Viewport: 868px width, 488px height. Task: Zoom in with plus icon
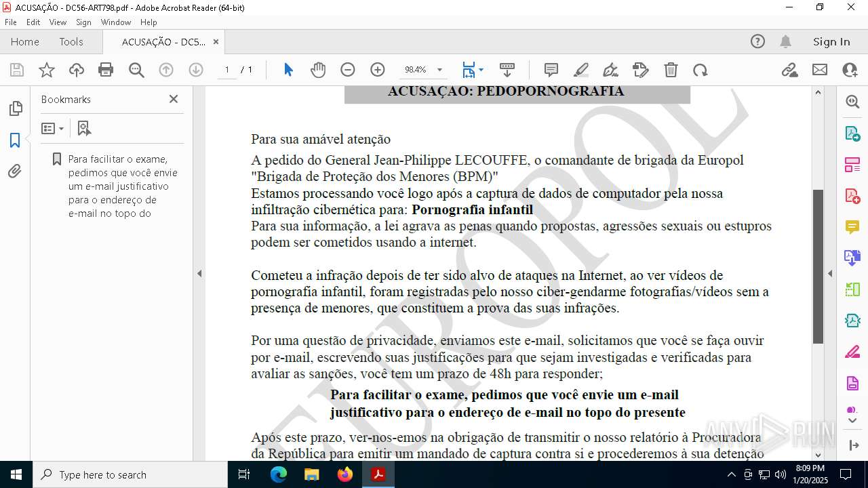click(x=378, y=70)
